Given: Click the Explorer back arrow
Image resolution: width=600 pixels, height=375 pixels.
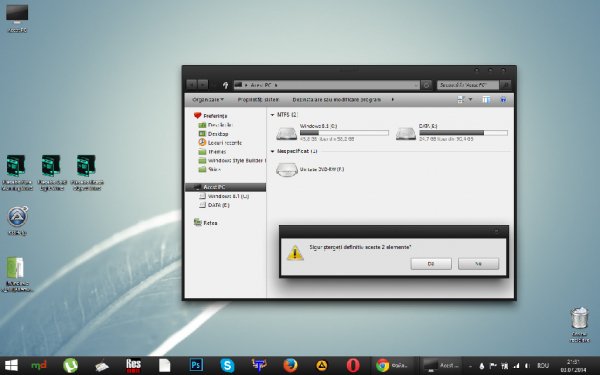Looking at the screenshot, I should (192, 85).
